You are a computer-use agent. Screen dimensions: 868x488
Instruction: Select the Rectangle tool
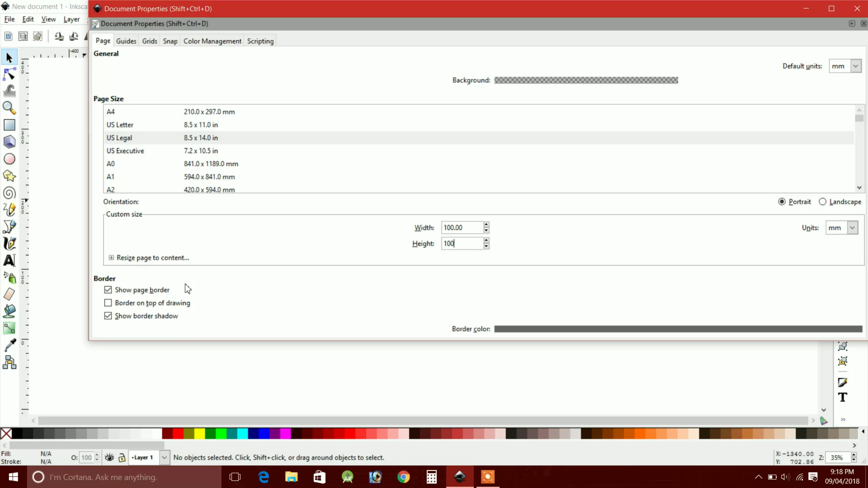[9, 125]
